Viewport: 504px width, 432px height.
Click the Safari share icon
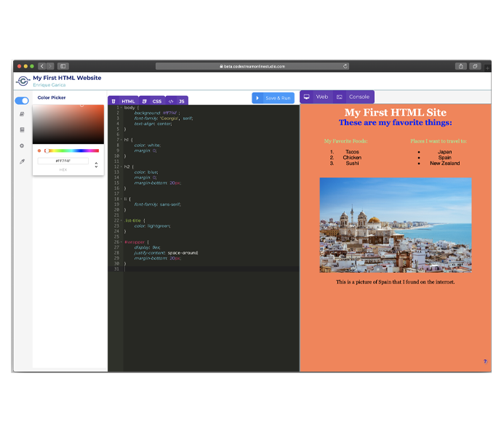coord(460,66)
